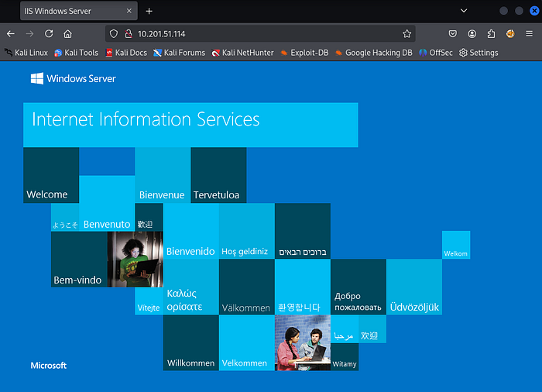This screenshot has width=542, height=392.
Task: Open the Settings bookmark
Action: coord(479,53)
